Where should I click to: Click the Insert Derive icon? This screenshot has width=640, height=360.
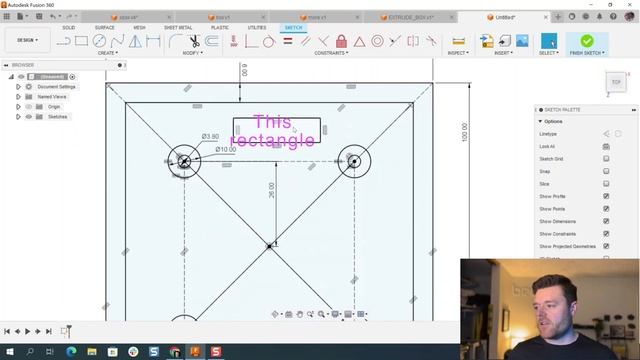point(487,41)
